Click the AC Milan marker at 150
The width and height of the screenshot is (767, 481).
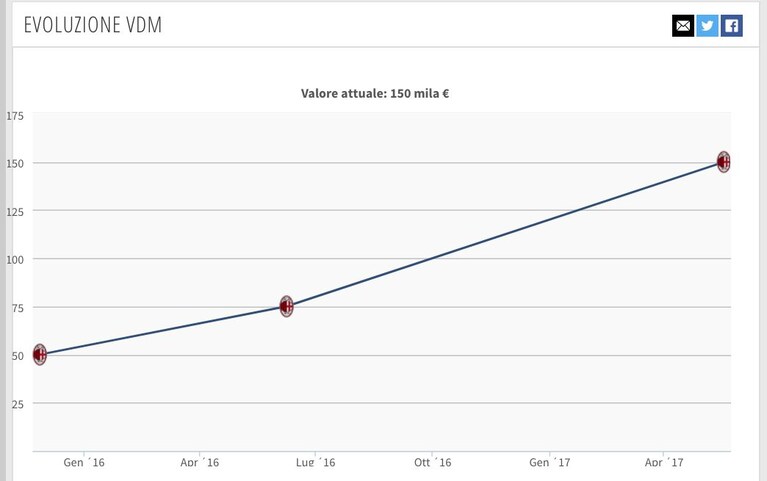pos(723,161)
